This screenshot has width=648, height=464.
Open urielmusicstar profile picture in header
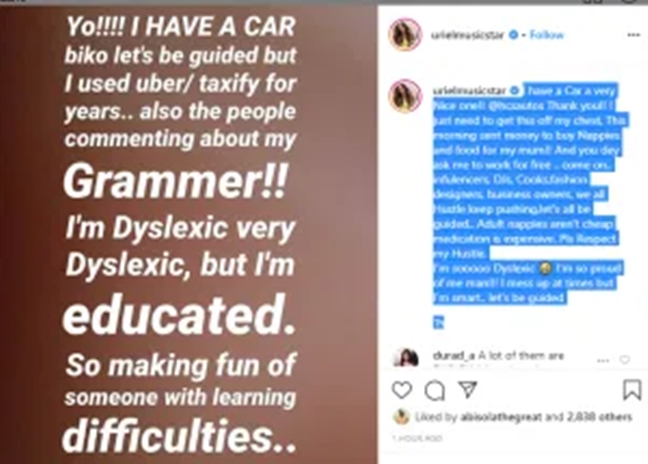(405, 34)
